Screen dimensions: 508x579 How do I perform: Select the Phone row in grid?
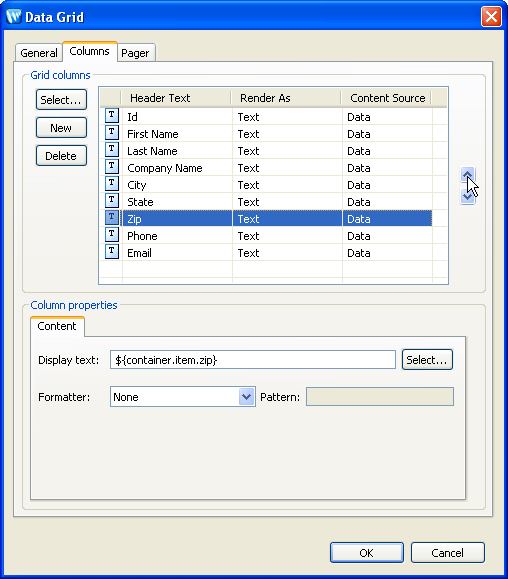(266, 236)
